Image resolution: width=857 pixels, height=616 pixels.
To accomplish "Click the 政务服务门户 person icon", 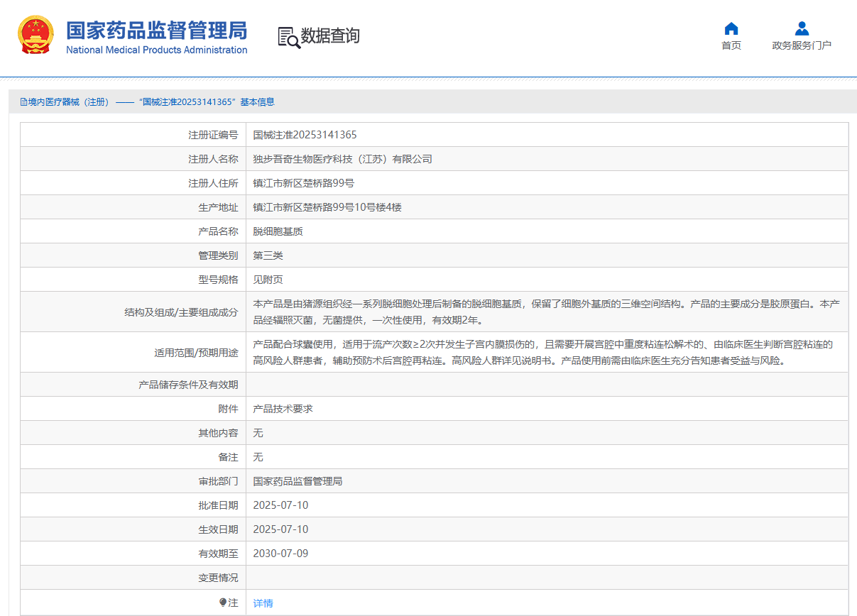I will pos(802,28).
